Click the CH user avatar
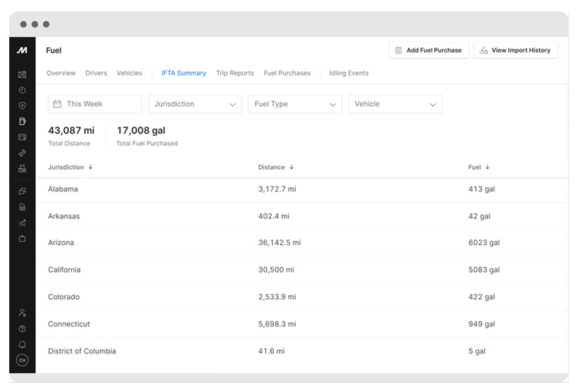This screenshot has height=392, width=576. click(x=22, y=360)
